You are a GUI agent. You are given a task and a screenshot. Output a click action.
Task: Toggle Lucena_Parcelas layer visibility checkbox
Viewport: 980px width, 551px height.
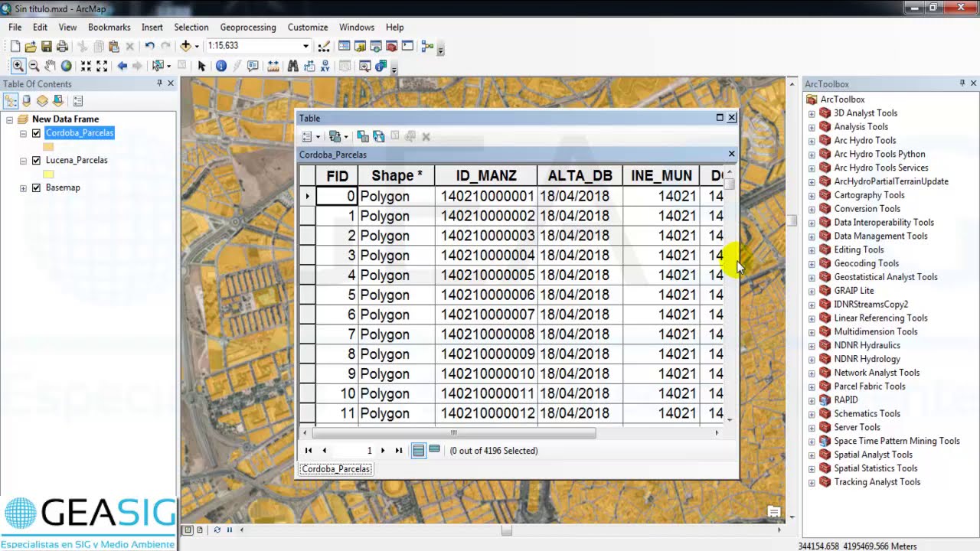click(x=36, y=161)
